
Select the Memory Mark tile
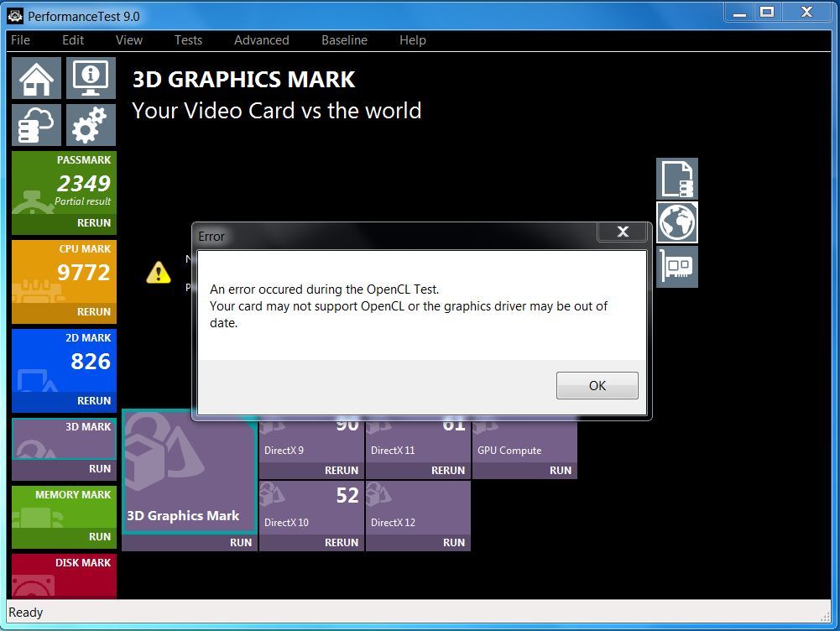point(65,507)
